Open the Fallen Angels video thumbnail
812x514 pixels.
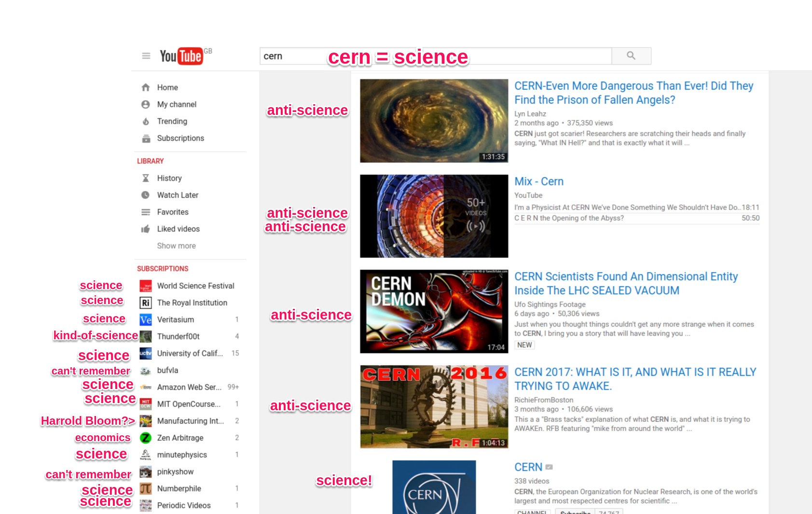(434, 121)
